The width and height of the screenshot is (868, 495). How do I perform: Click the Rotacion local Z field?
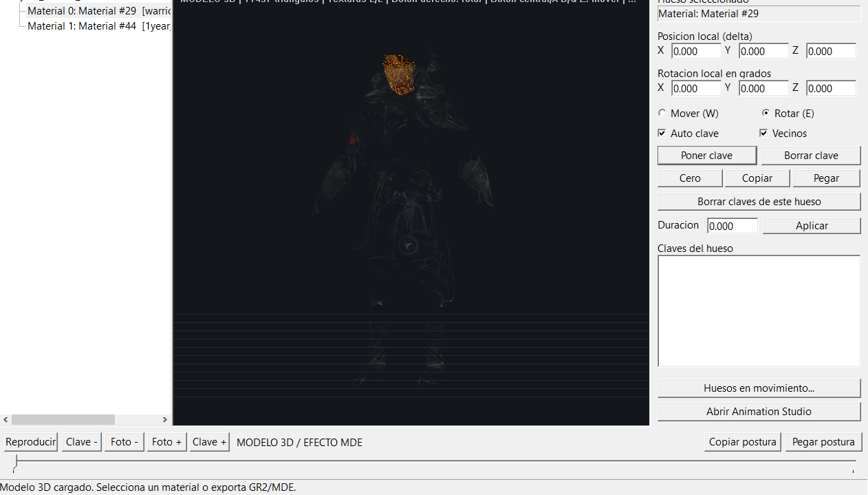coord(831,88)
